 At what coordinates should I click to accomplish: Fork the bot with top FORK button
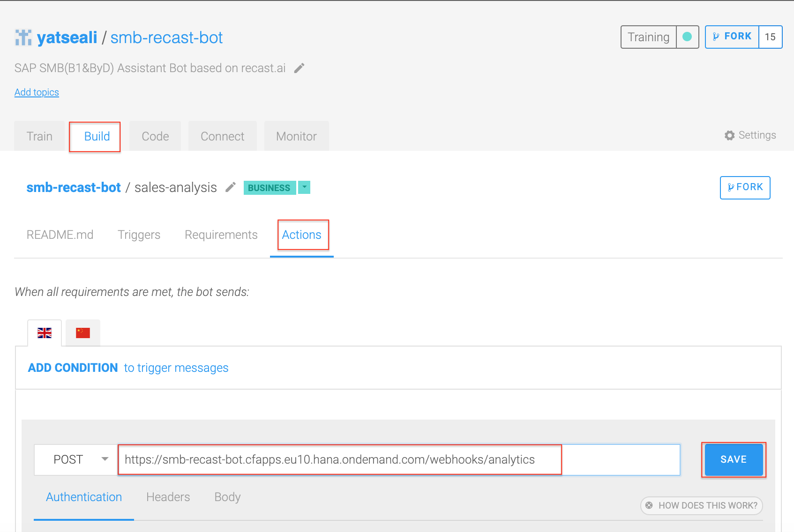pyautogui.click(x=732, y=37)
